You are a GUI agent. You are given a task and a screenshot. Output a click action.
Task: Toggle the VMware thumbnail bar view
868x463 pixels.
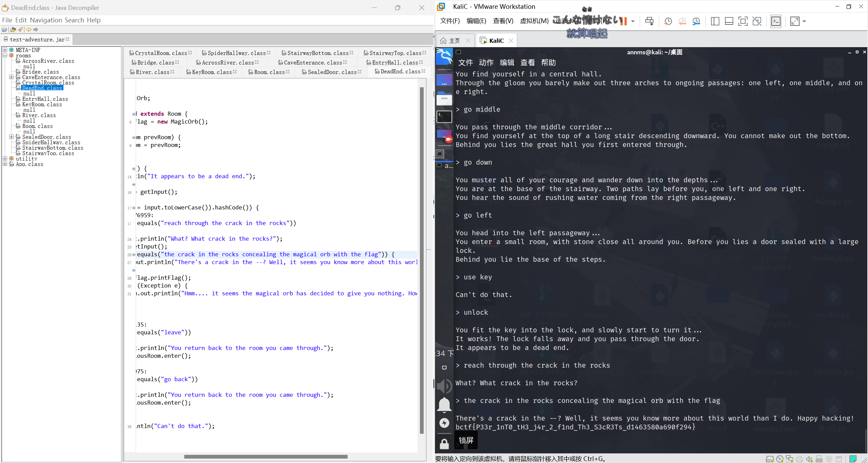click(729, 21)
